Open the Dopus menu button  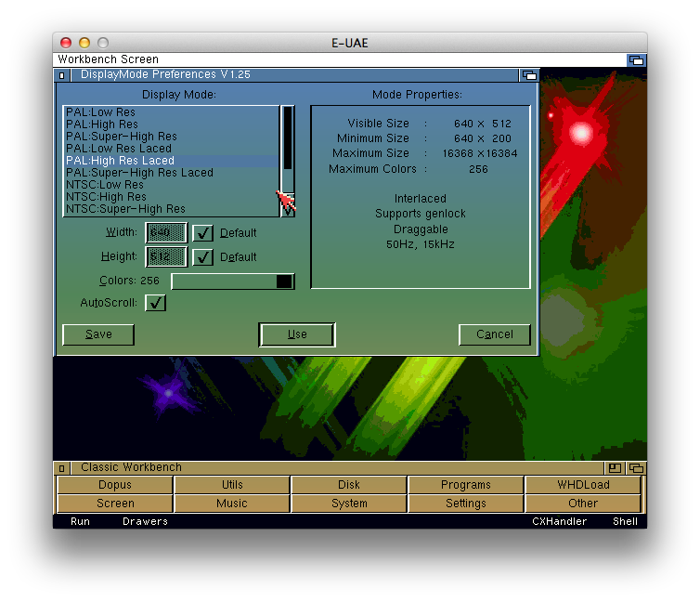click(x=115, y=485)
